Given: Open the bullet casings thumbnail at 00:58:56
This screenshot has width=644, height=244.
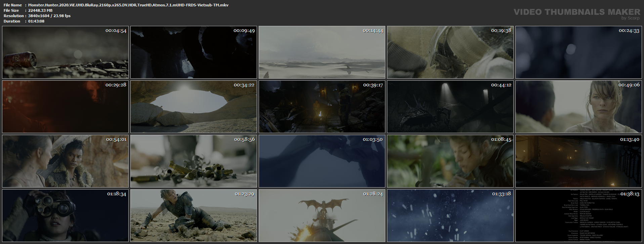Looking at the screenshot, I should [194, 161].
